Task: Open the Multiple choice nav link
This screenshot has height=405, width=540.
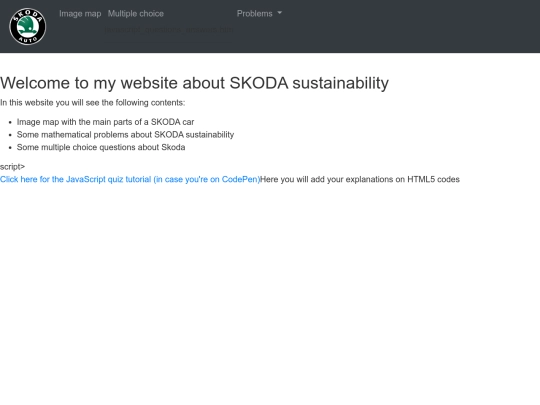Action: [136, 14]
